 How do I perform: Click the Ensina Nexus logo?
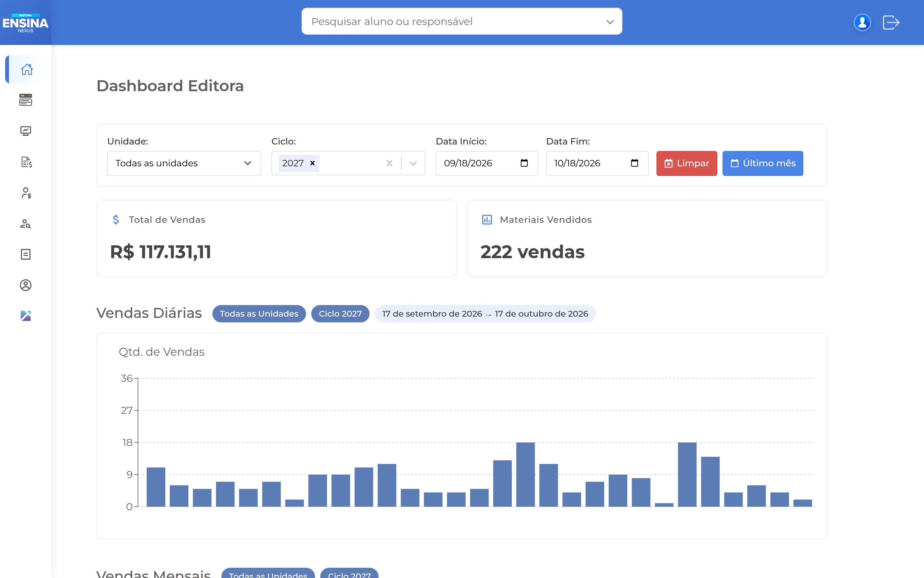26,23
